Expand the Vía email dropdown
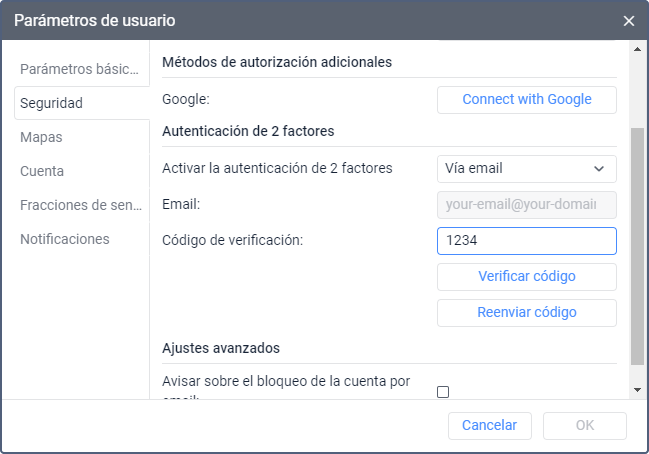The width and height of the screenshot is (649, 454). (x=527, y=168)
